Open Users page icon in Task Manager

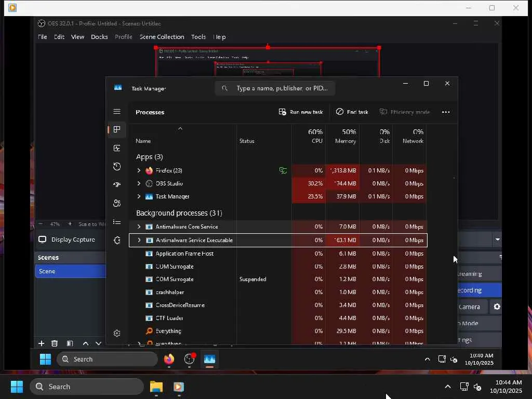click(117, 203)
